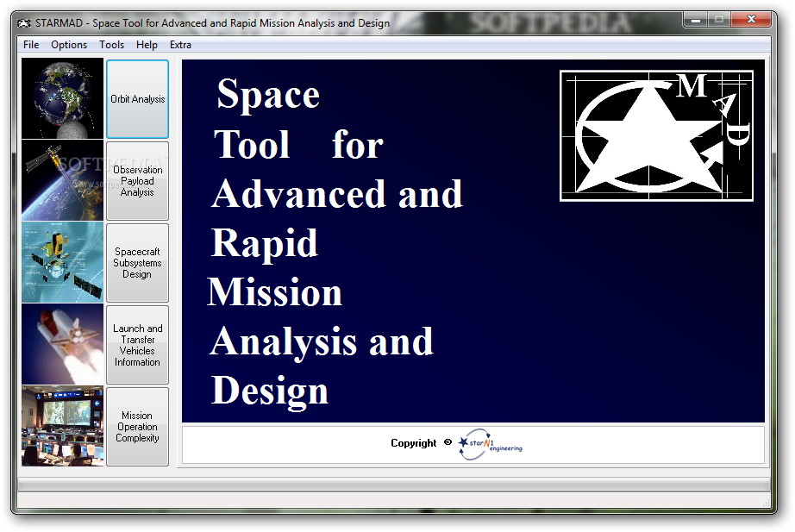Open the Options menu

click(69, 45)
